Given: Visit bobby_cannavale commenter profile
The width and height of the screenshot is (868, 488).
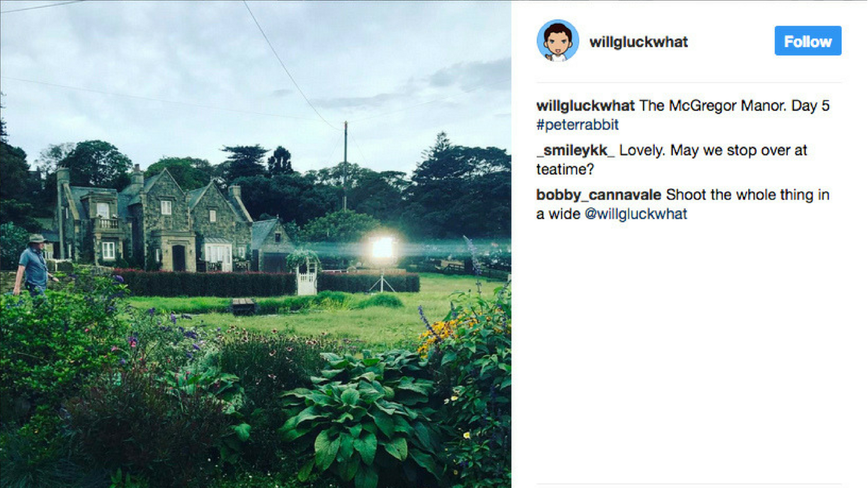Looking at the screenshot, I should [598, 195].
